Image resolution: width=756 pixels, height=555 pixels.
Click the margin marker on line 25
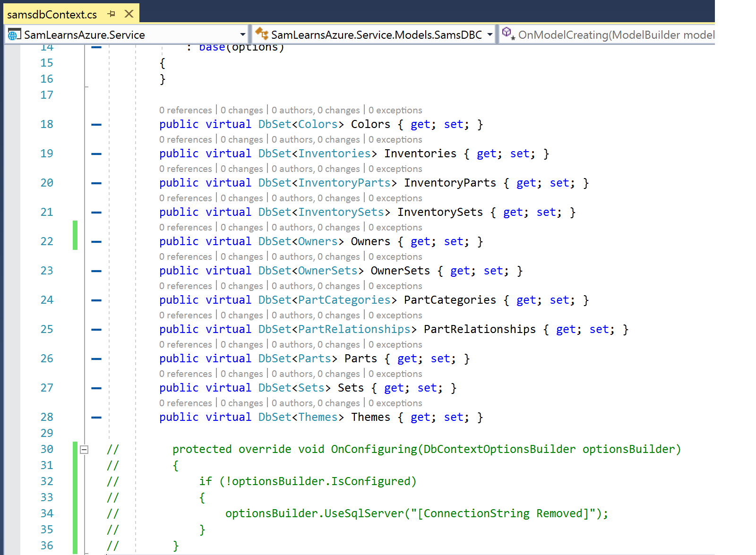click(x=96, y=330)
